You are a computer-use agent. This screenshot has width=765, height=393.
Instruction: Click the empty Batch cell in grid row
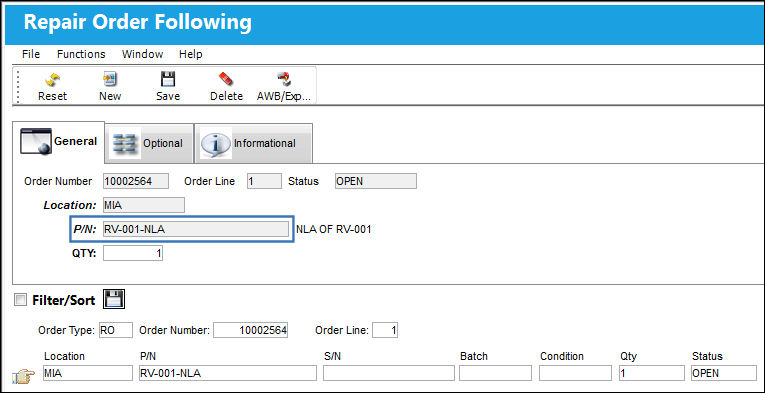495,373
